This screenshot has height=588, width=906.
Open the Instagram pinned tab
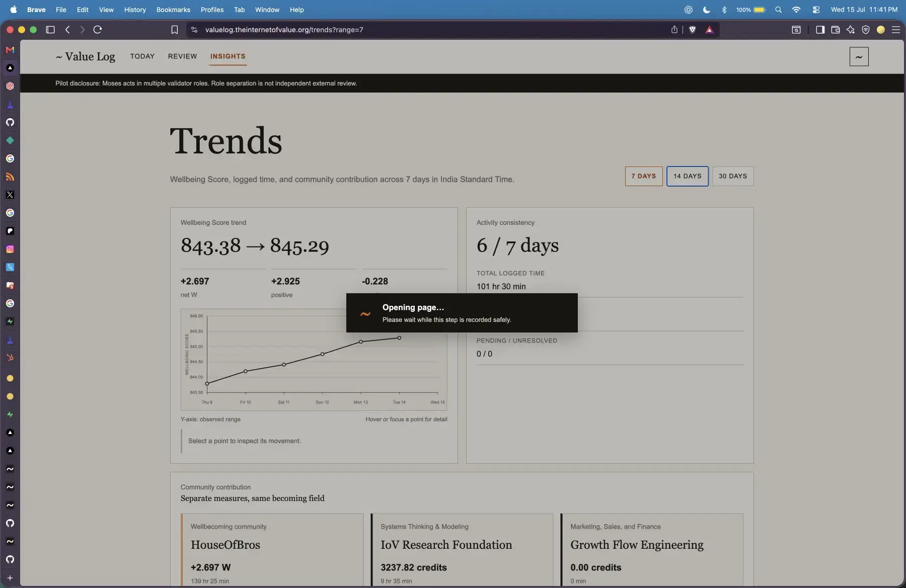(x=10, y=249)
